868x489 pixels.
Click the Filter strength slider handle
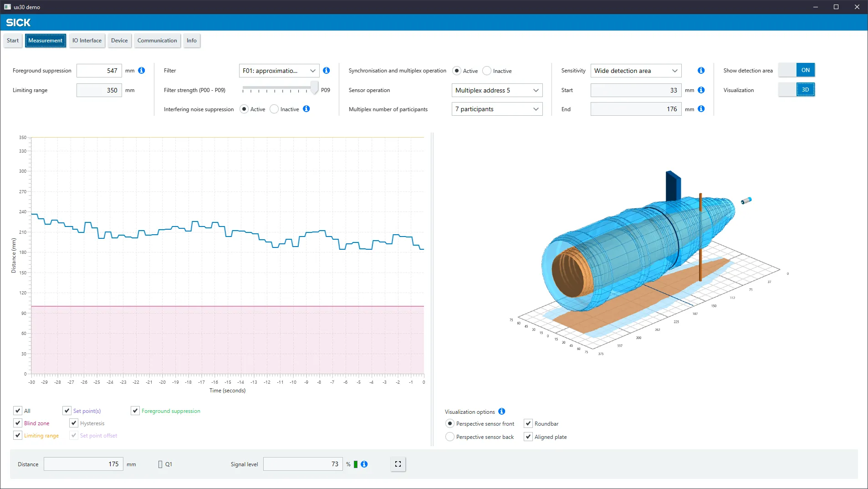(x=314, y=87)
